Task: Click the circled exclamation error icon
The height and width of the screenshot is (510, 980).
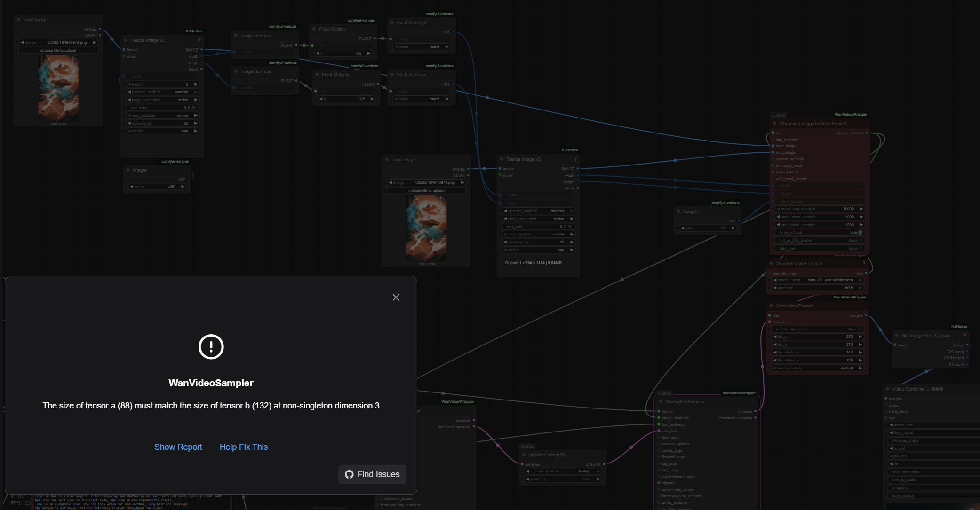Action: (x=211, y=347)
